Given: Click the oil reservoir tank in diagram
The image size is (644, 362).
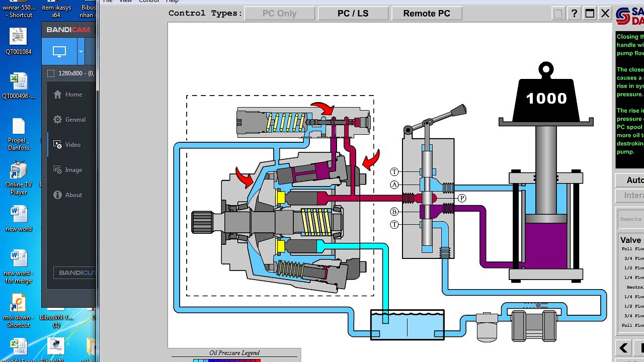Looking at the screenshot, I should pos(408,325).
